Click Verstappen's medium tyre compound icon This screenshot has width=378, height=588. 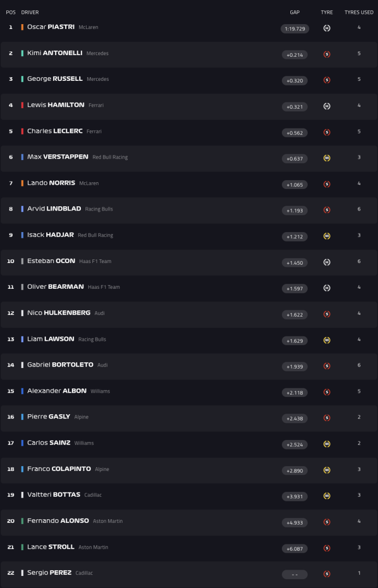pos(327,158)
